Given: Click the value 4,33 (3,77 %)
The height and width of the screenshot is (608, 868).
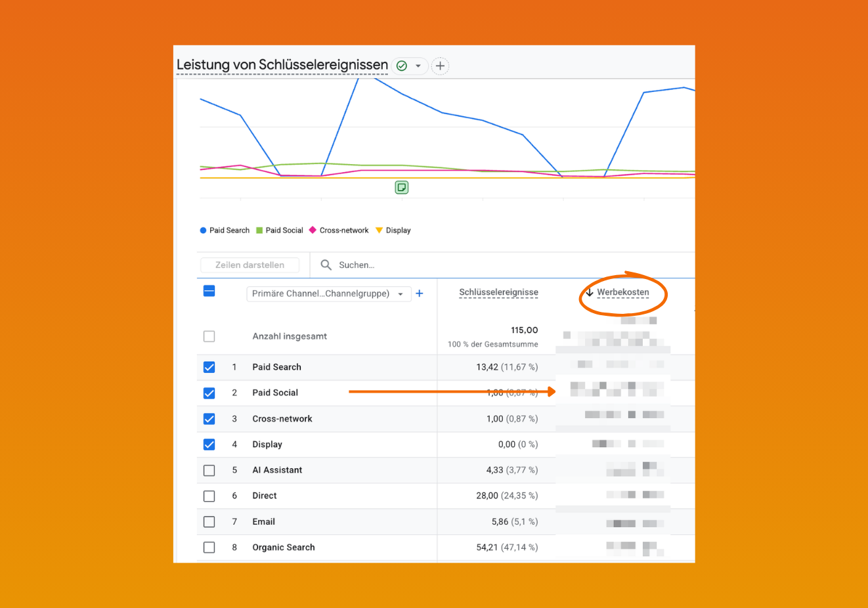Looking at the screenshot, I should point(512,470).
